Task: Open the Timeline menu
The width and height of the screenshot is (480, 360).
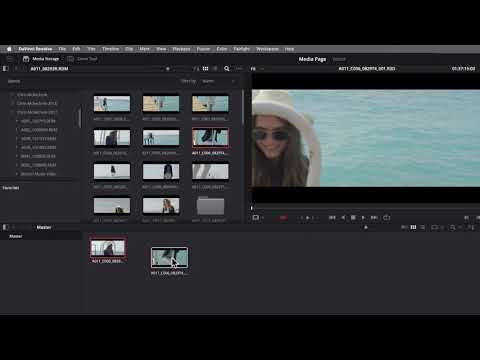Action: [110, 49]
